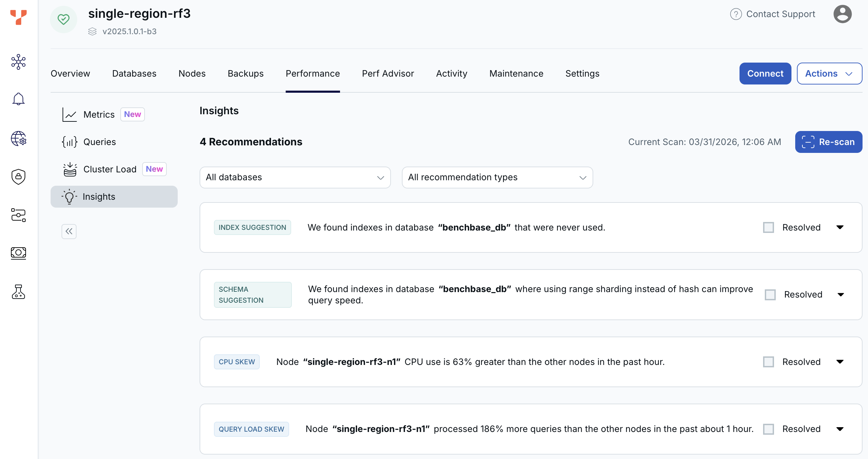The height and width of the screenshot is (459, 868).
Task: Mark the Index Suggestion recommendation as resolved
Action: coord(768,227)
